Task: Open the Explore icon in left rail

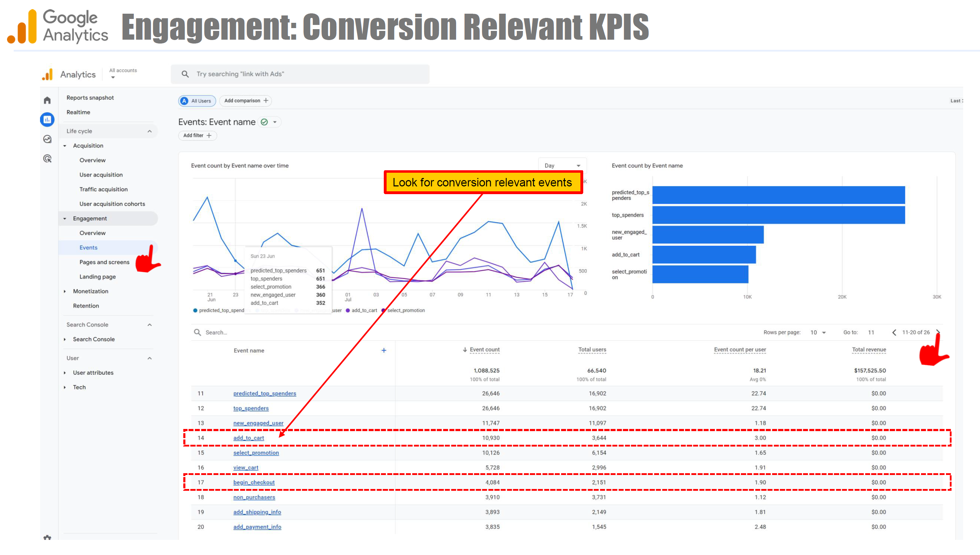Action: (x=47, y=139)
